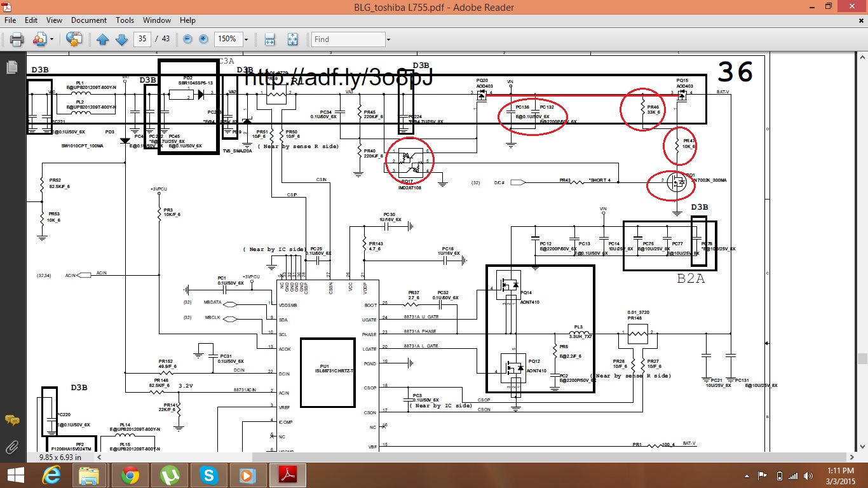This screenshot has width=868, height=488.
Task: Expand the Collaborate dropdown arrow
Action: point(51,39)
